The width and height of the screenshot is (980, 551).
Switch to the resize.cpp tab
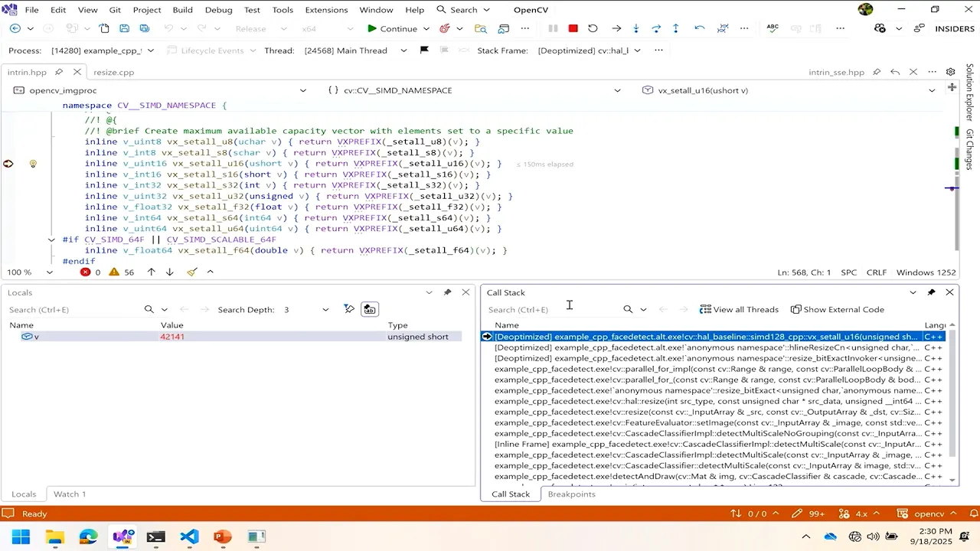(x=114, y=72)
